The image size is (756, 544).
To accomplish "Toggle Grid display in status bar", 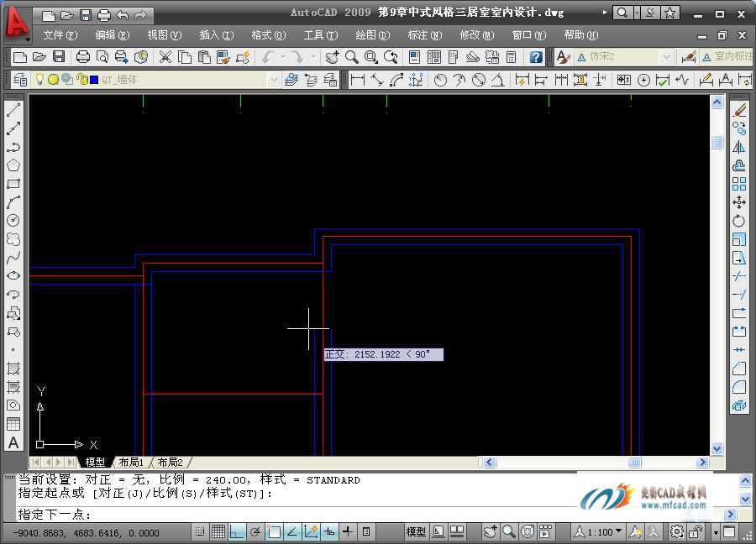I will tap(218, 532).
